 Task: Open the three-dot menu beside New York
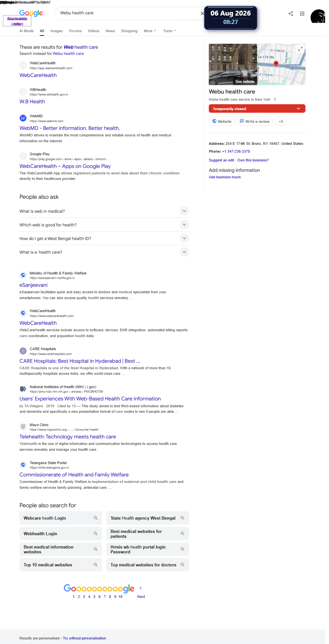(x=275, y=99)
